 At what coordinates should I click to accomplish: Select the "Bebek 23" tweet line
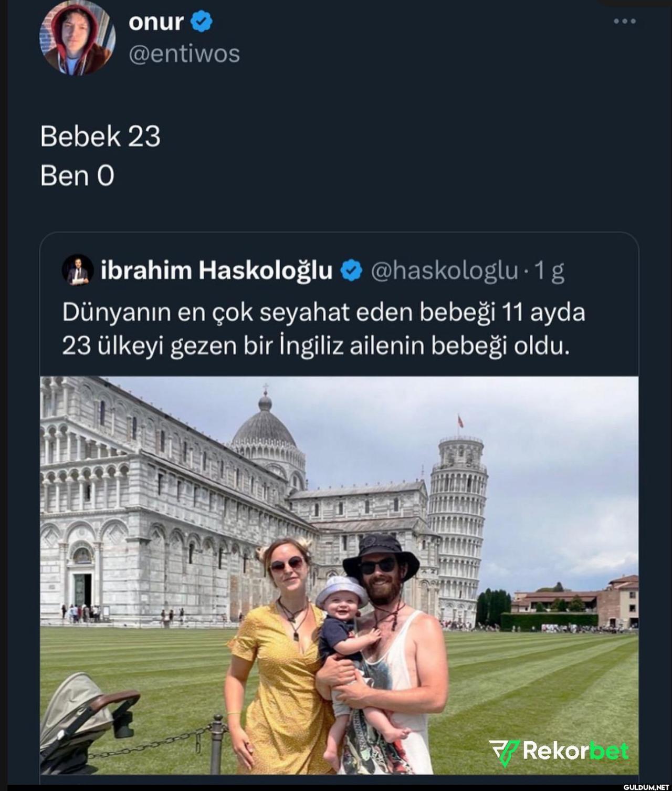(100, 137)
